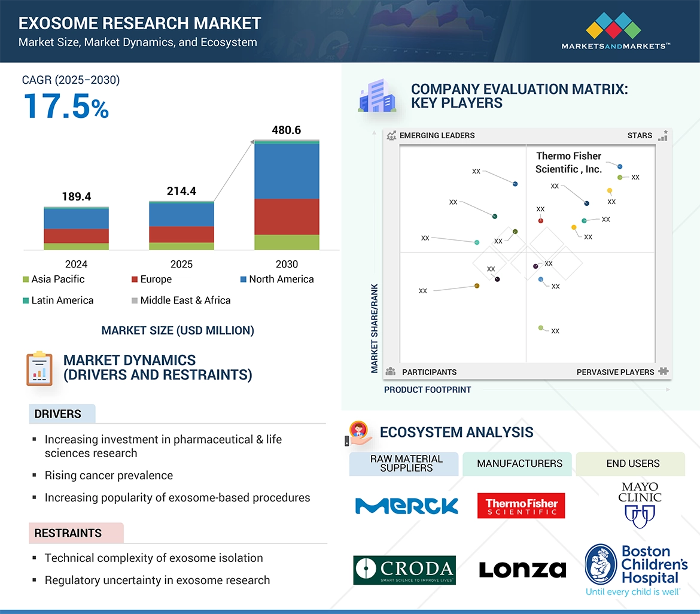Viewport: 700px width, 614px height.
Task: Click the Croda logo
Action: point(404,570)
